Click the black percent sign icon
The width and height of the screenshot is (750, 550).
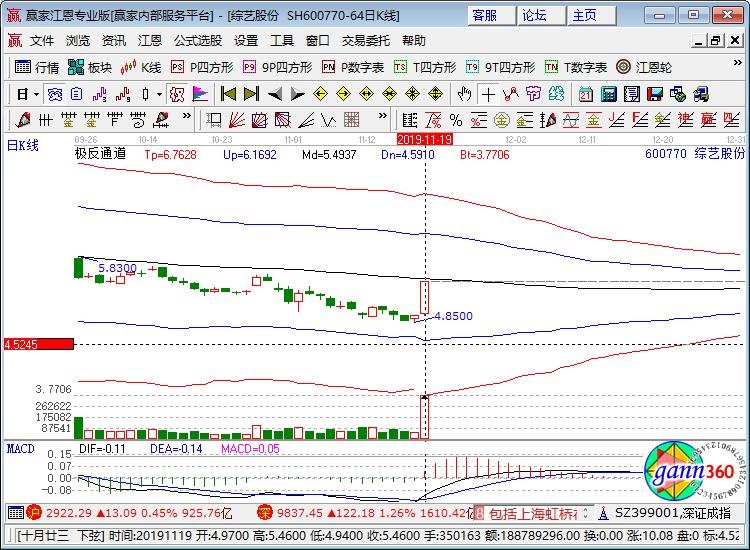pos(456,120)
